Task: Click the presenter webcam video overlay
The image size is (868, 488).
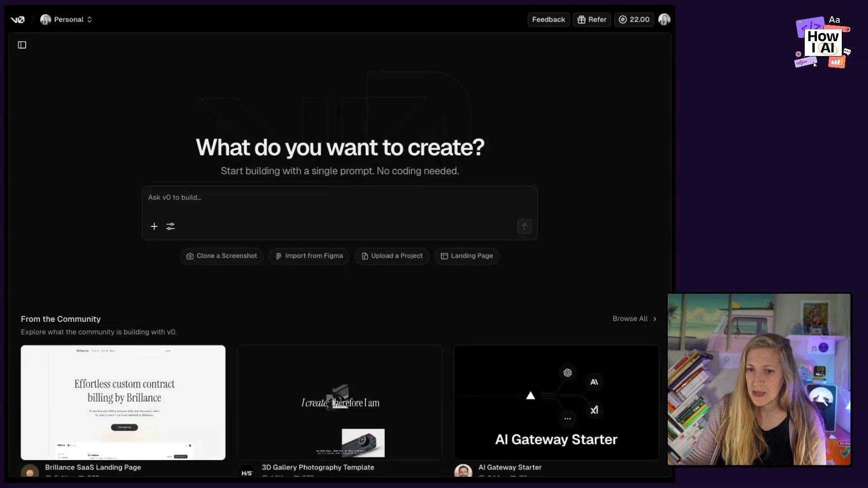Action: point(759,380)
